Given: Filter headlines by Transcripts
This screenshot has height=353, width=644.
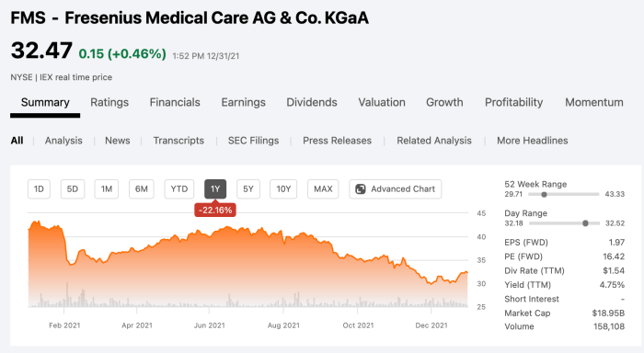Looking at the screenshot, I should click(x=178, y=141).
